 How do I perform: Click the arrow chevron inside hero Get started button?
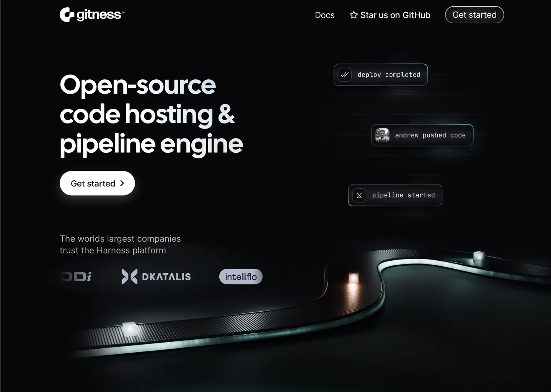pos(122,183)
